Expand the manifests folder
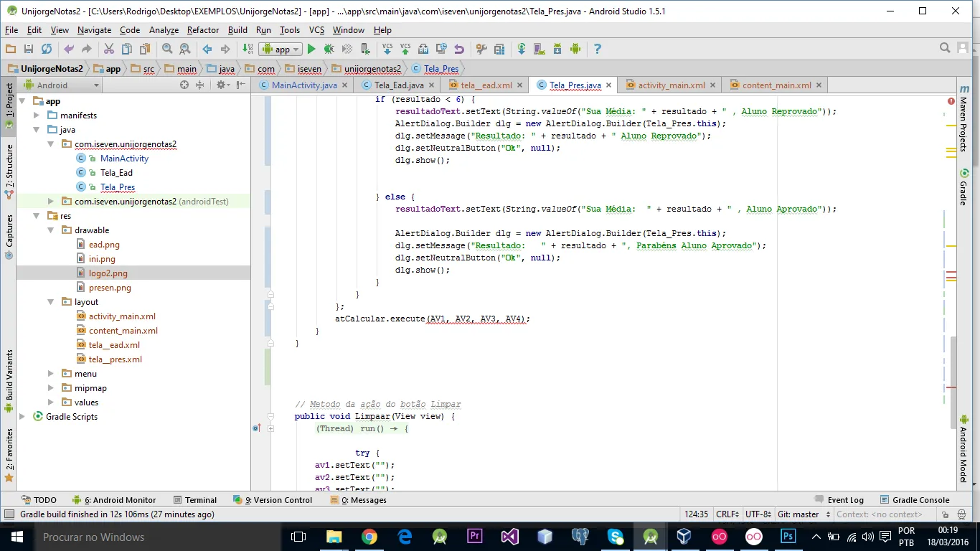 [37, 116]
